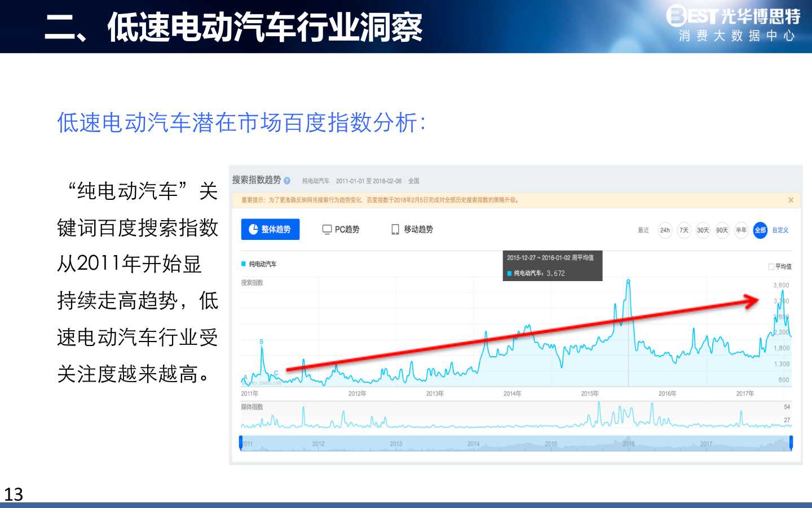Select the 30天 time range button

click(703, 230)
